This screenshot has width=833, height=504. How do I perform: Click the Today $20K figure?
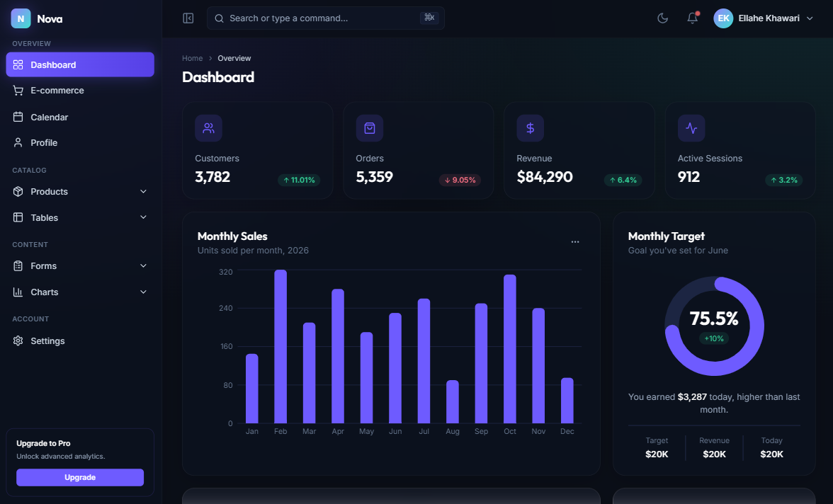click(771, 454)
